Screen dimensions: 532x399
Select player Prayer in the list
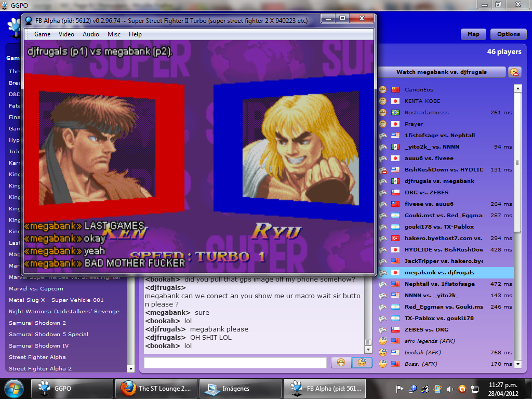(446, 124)
